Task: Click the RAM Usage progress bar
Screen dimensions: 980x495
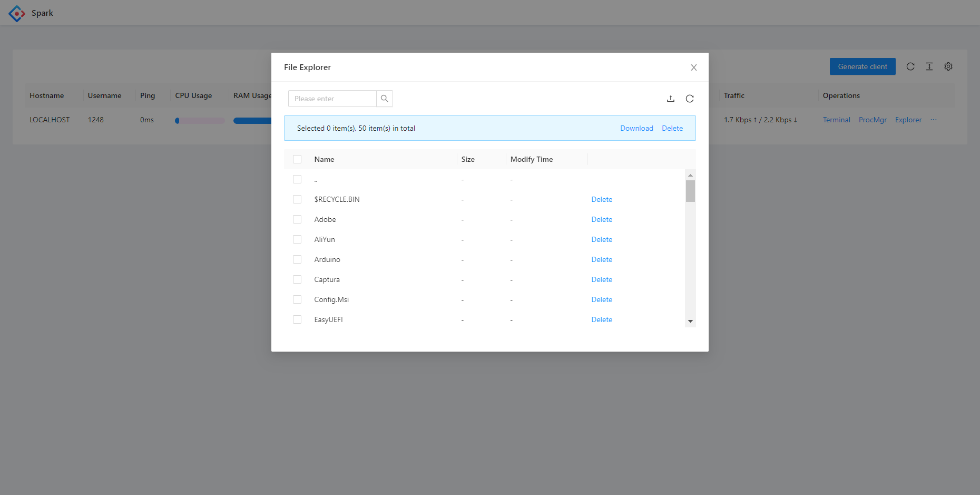Action: (252, 121)
